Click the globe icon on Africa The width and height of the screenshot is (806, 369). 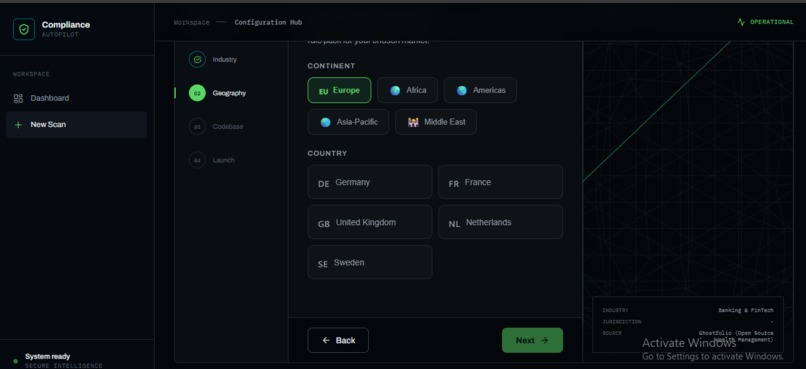point(395,90)
